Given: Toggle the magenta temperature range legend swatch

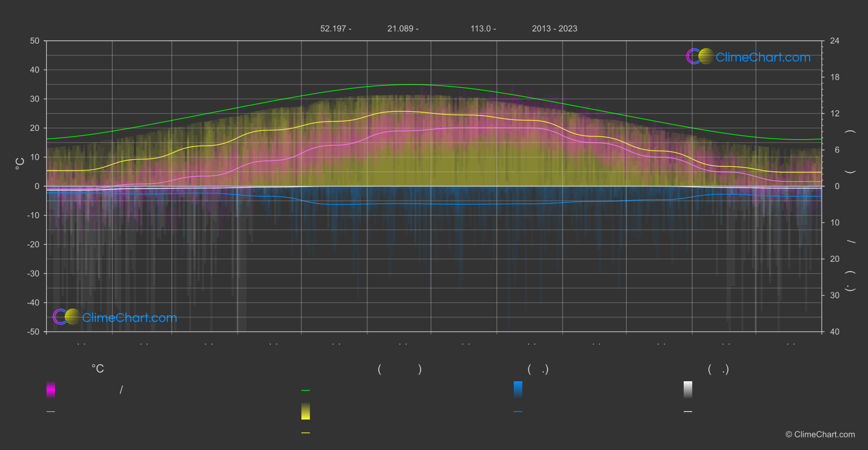Looking at the screenshot, I should click(x=51, y=389).
